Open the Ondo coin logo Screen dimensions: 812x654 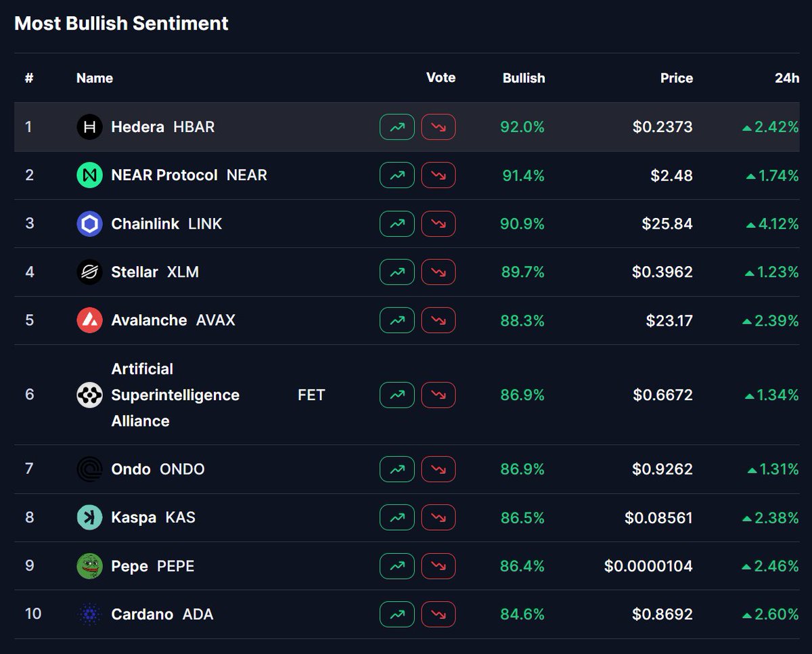coord(90,469)
